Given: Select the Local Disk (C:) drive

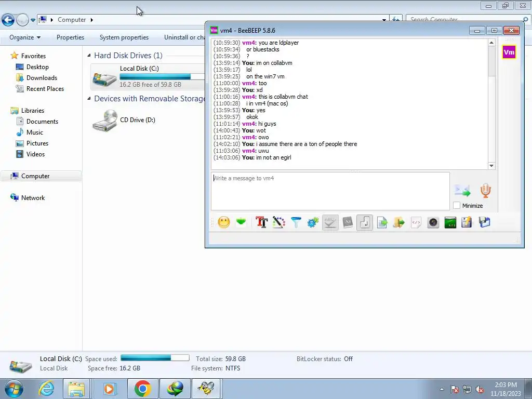Looking at the screenshot, I should coord(148,77).
